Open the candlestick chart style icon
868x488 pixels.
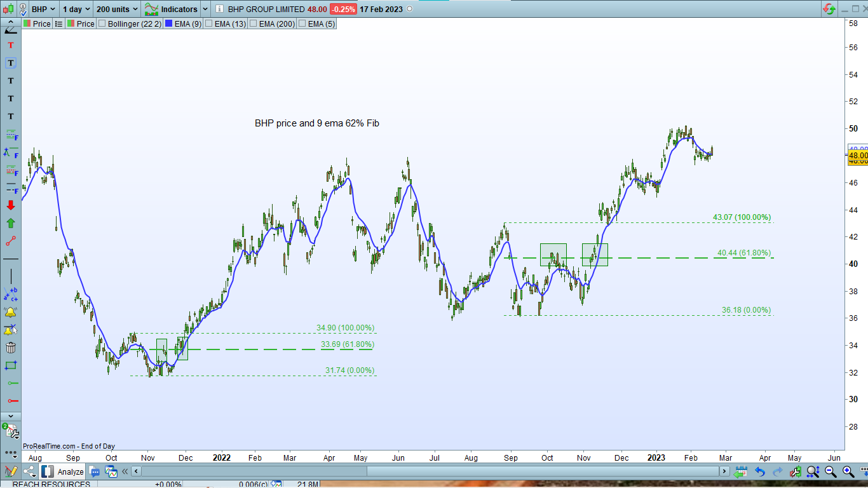click(x=9, y=10)
